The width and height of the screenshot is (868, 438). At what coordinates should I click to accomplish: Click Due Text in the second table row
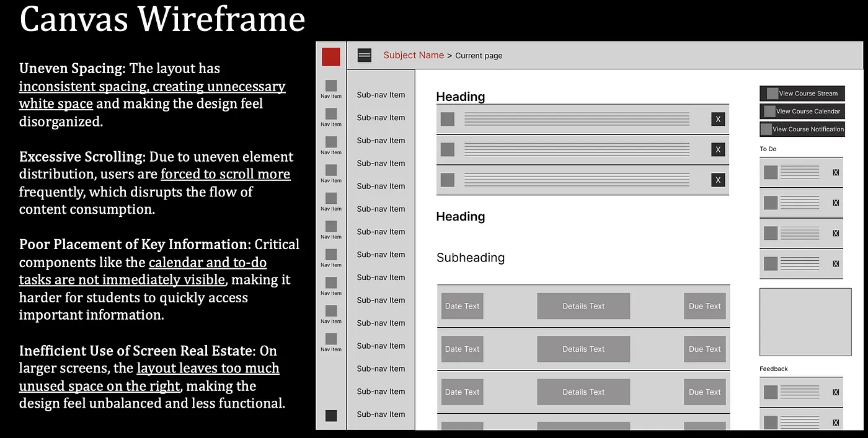click(x=705, y=349)
